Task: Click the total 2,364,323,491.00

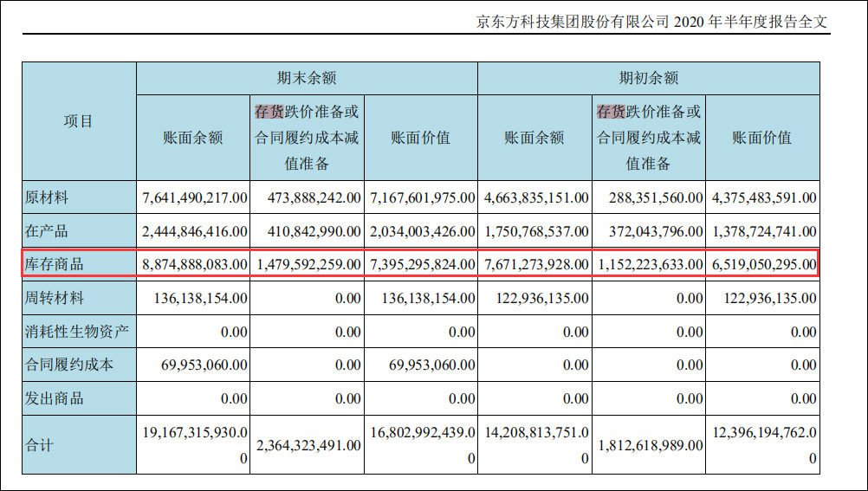Action: tap(309, 445)
